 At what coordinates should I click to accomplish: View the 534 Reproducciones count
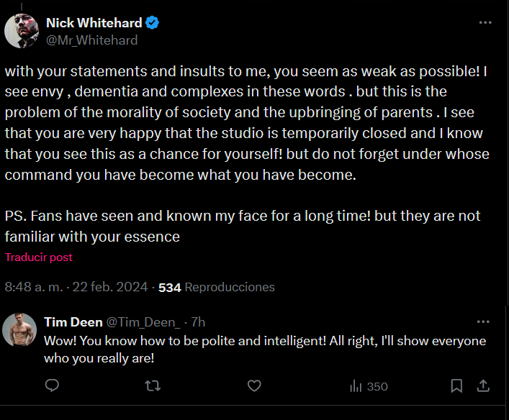point(216,287)
